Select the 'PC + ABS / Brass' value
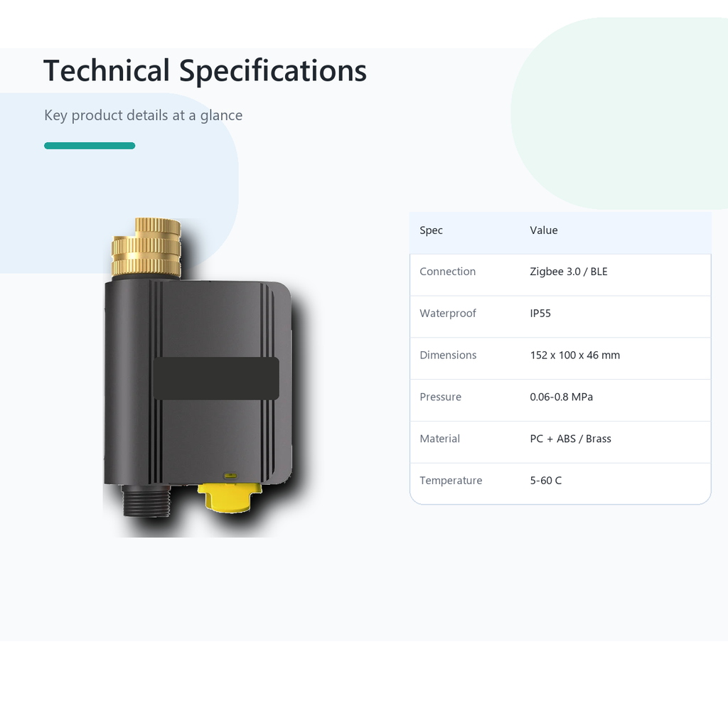The width and height of the screenshot is (728, 728). [571, 439]
